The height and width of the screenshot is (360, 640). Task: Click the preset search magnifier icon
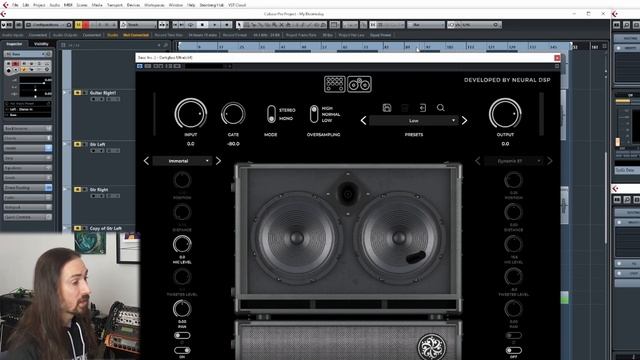(440, 108)
